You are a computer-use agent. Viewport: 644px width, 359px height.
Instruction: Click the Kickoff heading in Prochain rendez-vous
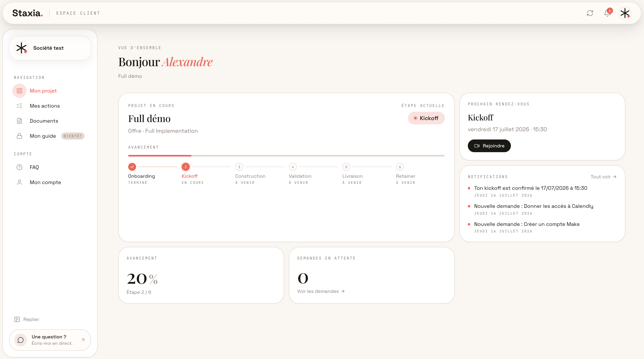pyautogui.click(x=480, y=117)
